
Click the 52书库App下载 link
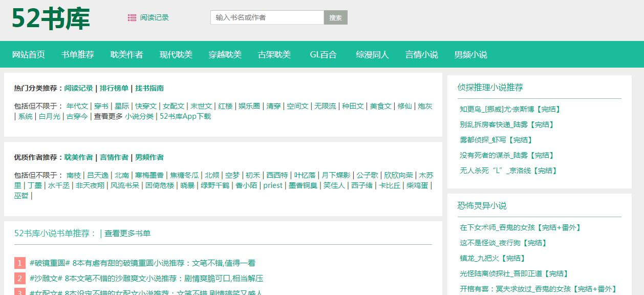point(185,116)
